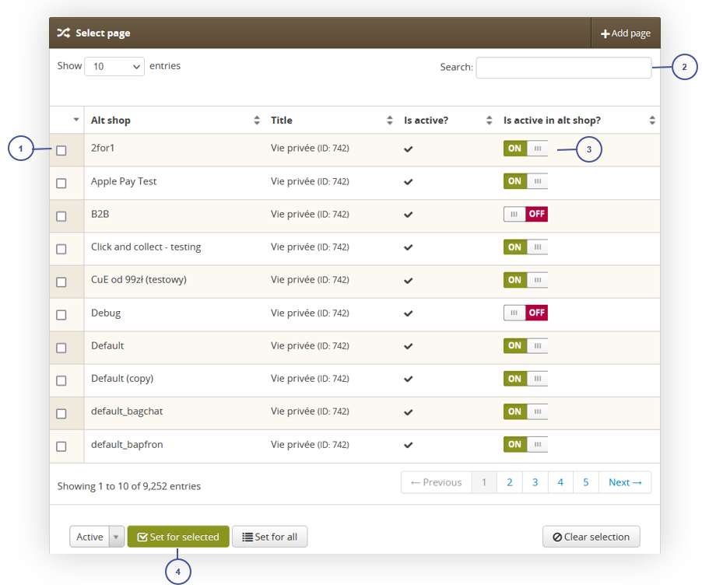Toggle the default_bapfron switch
Viewport: 702px width, 588px height.
(525, 444)
